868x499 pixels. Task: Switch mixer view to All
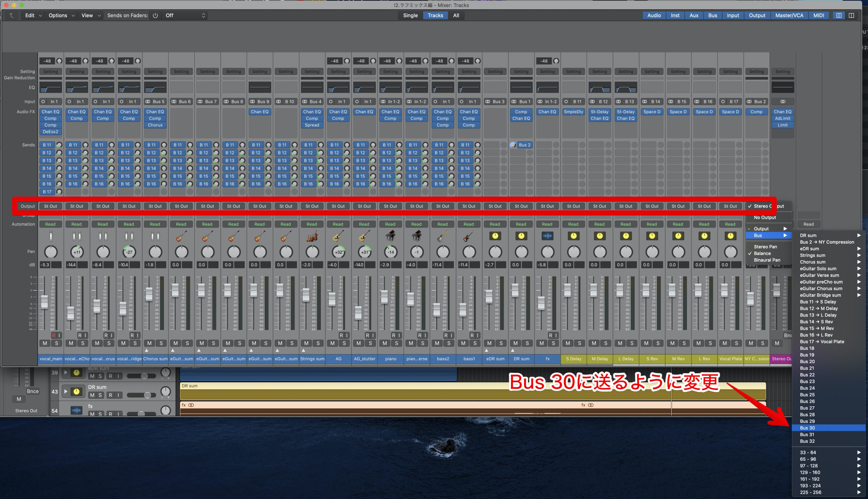tap(456, 15)
